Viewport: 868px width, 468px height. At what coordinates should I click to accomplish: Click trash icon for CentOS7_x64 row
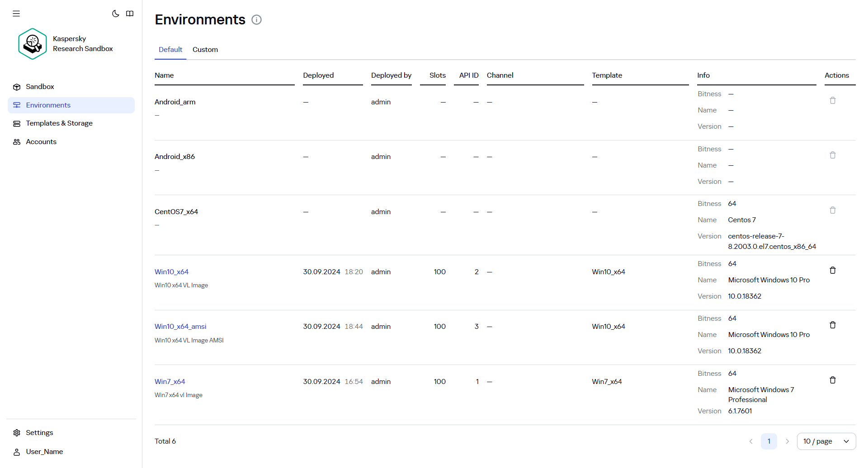tap(832, 210)
